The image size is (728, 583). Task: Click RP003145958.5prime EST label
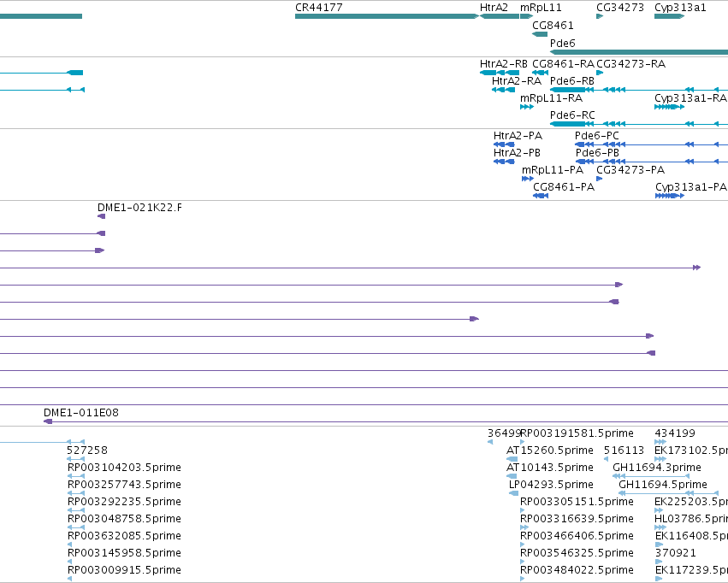tap(124, 553)
